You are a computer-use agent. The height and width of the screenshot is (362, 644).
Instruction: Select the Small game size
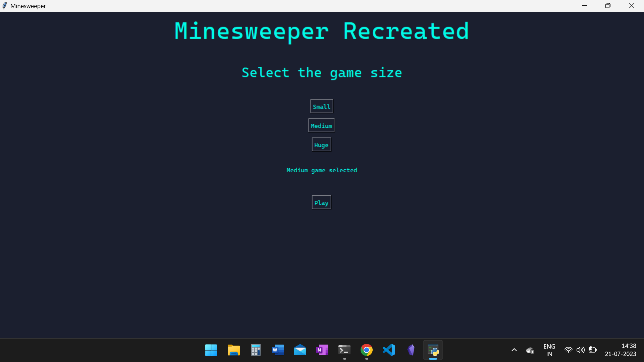coord(321,106)
